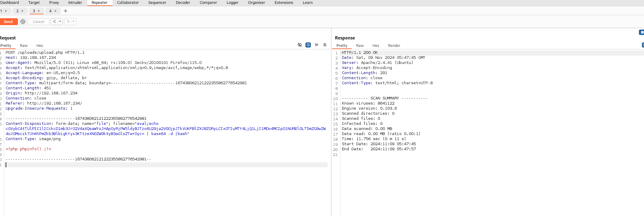Switch response to Hex view

(376, 46)
